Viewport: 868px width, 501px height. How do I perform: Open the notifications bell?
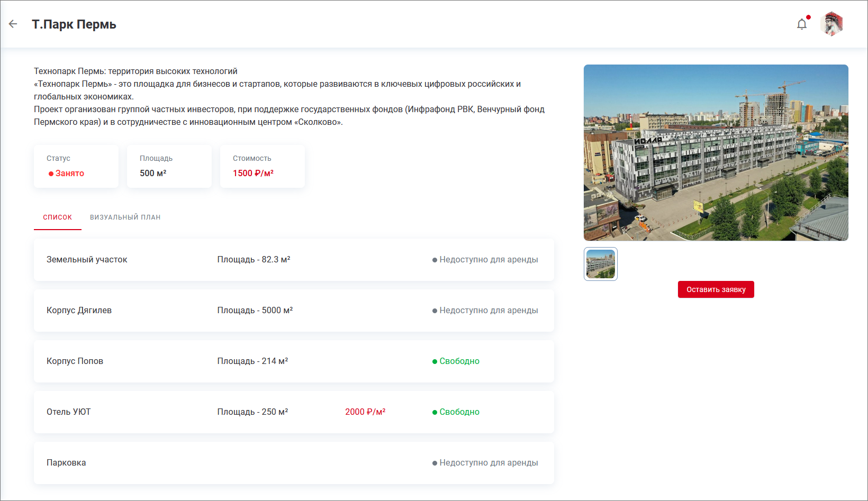[x=802, y=24]
